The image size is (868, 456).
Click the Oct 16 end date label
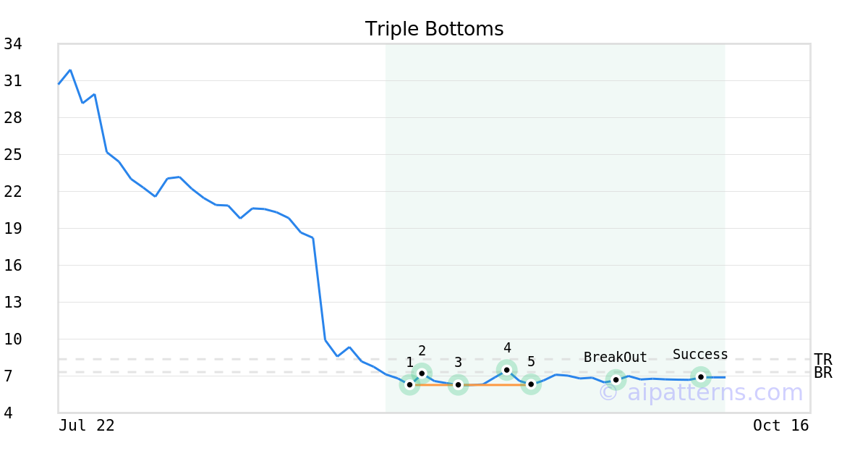(x=780, y=426)
